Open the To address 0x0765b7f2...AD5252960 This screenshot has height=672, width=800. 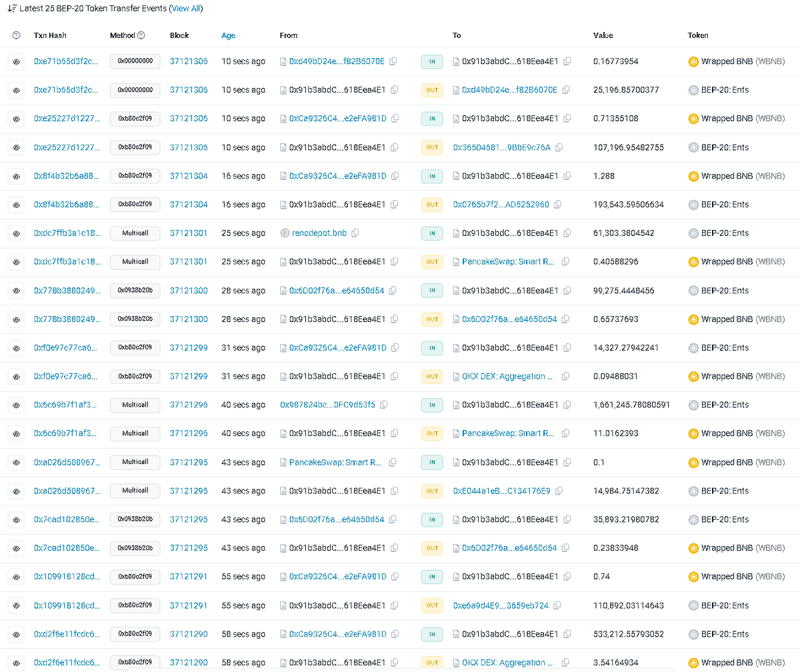(x=501, y=205)
